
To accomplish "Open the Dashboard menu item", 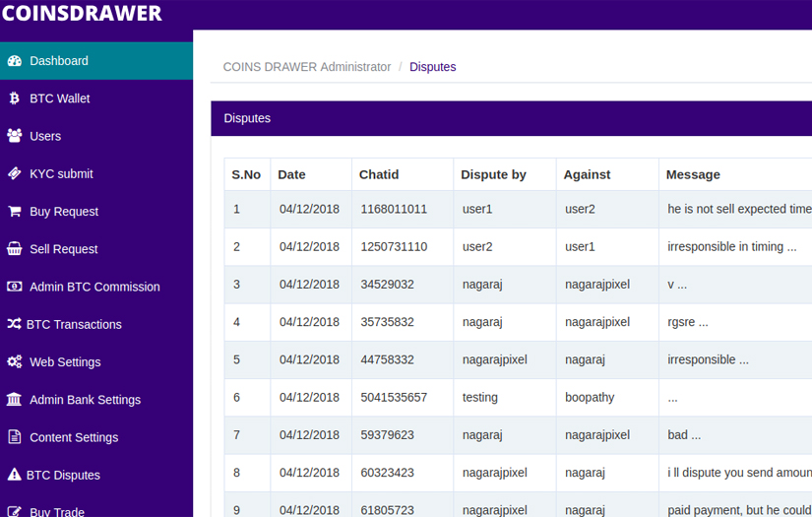I will [x=96, y=61].
